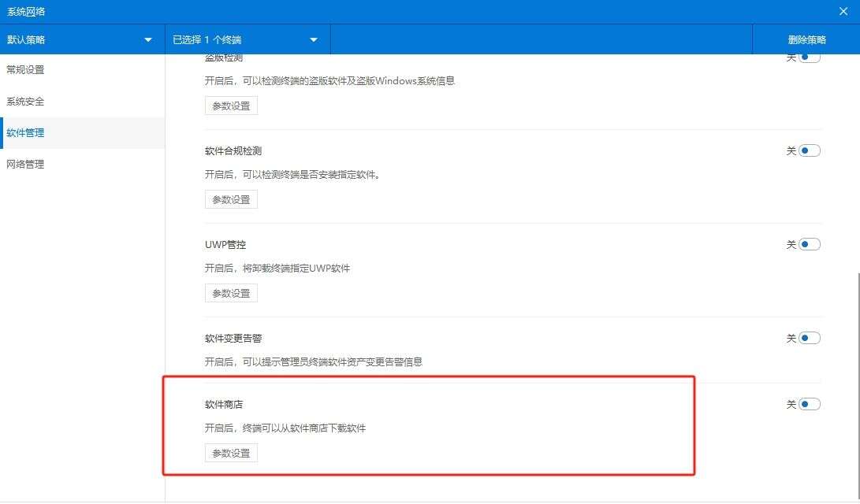Click the 系统网络 title bar label
This screenshot has width=860, height=504.
tap(27, 10)
